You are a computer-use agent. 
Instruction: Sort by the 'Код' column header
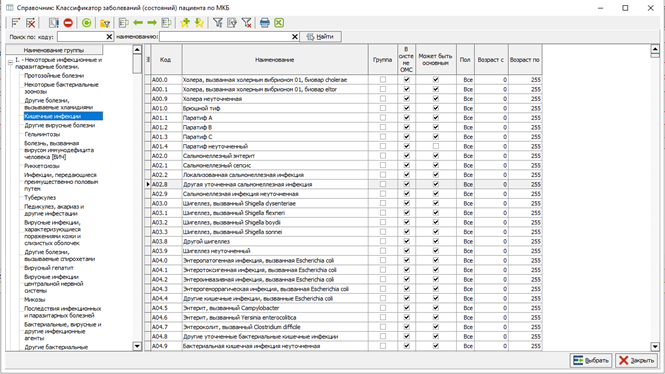point(166,60)
